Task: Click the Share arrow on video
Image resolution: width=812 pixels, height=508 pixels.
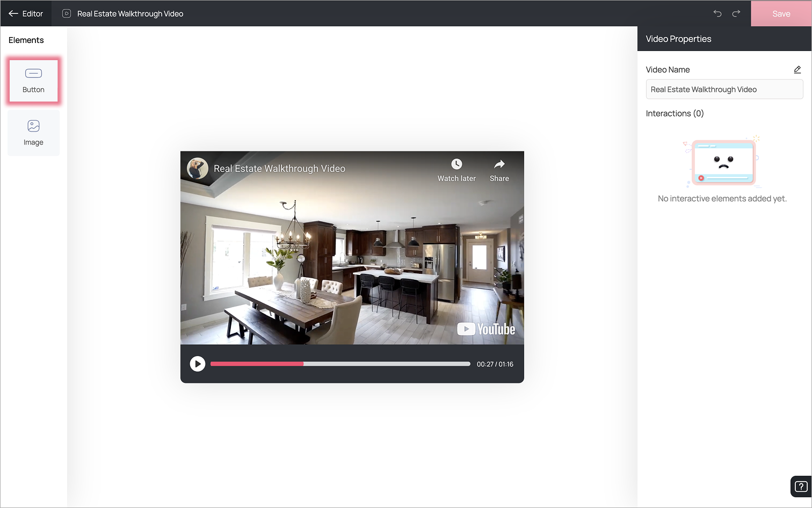Action: click(x=499, y=164)
